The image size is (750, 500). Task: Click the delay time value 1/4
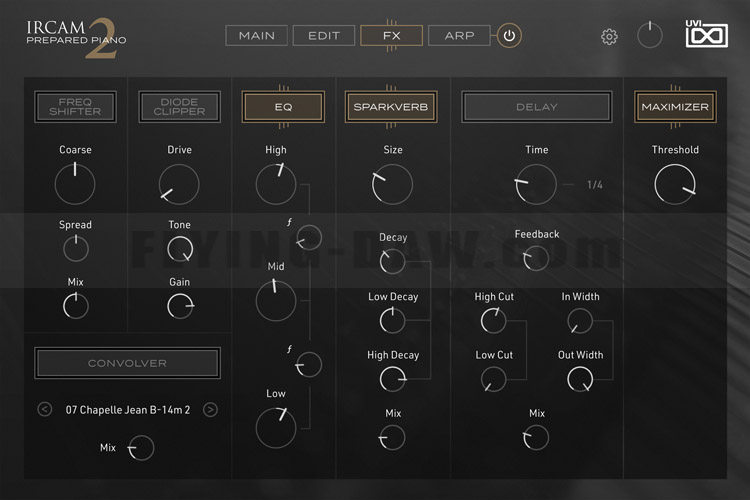[x=595, y=185]
